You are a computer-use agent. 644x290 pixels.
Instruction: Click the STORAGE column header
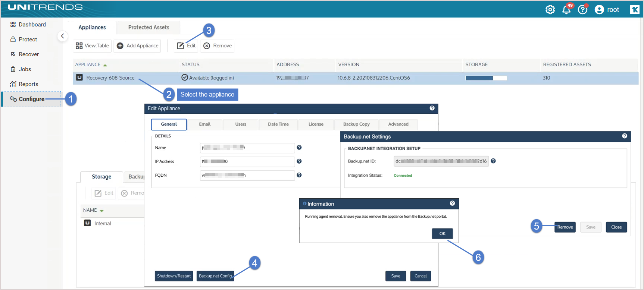476,64
